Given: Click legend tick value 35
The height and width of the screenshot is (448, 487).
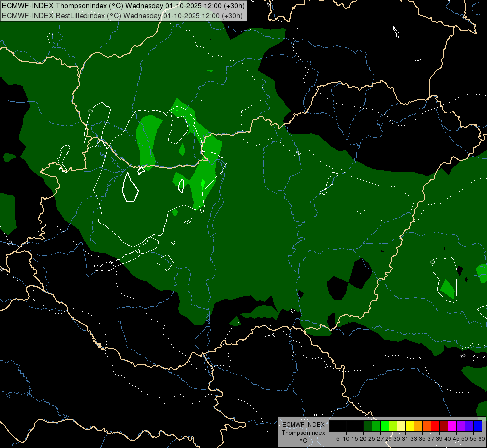Looking at the screenshot, I should click(422, 439).
